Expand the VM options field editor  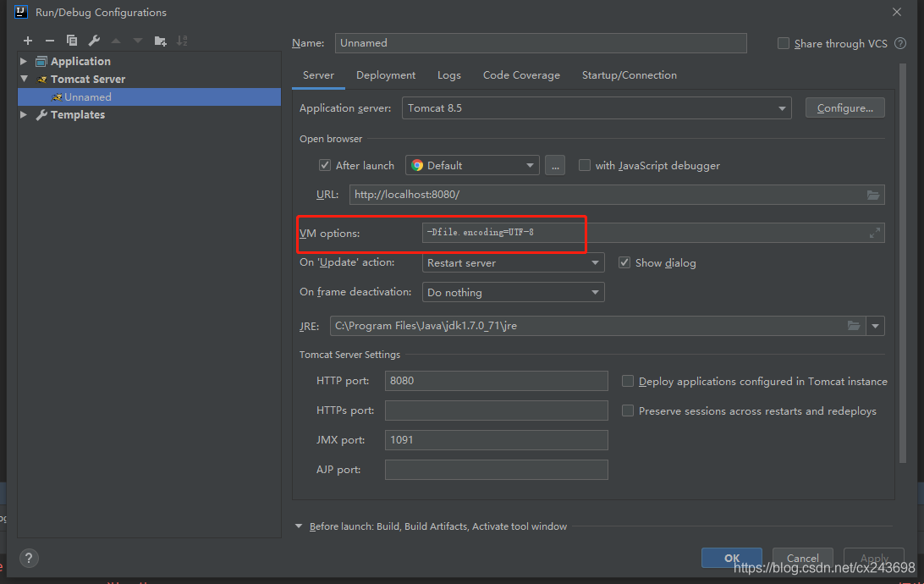875,233
